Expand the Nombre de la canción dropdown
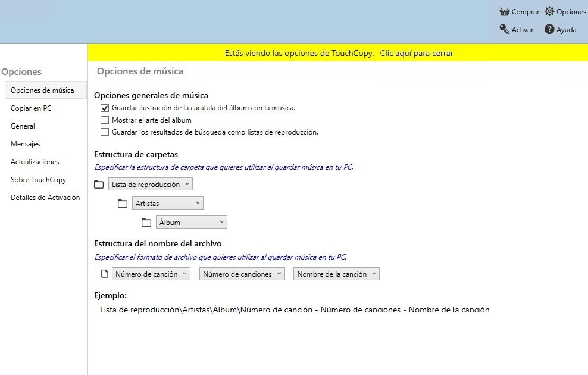Image resolution: width=588 pixels, height=375 pixels. 336,274
